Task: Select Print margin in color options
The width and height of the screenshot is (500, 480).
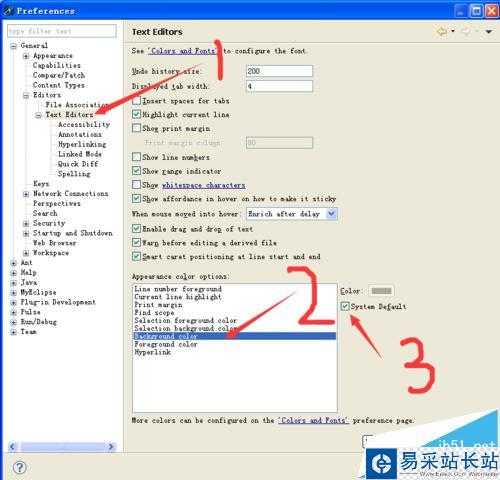Action: (158, 305)
